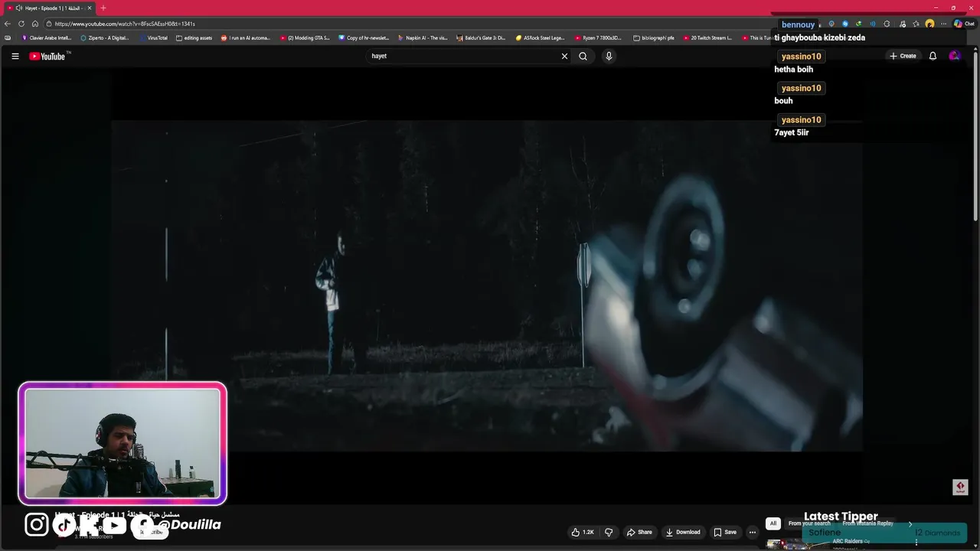Image resolution: width=980 pixels, height=551 pixels.
Task: Open the tab actions icon left of bookmarks
Action: (x=8, y=37)
